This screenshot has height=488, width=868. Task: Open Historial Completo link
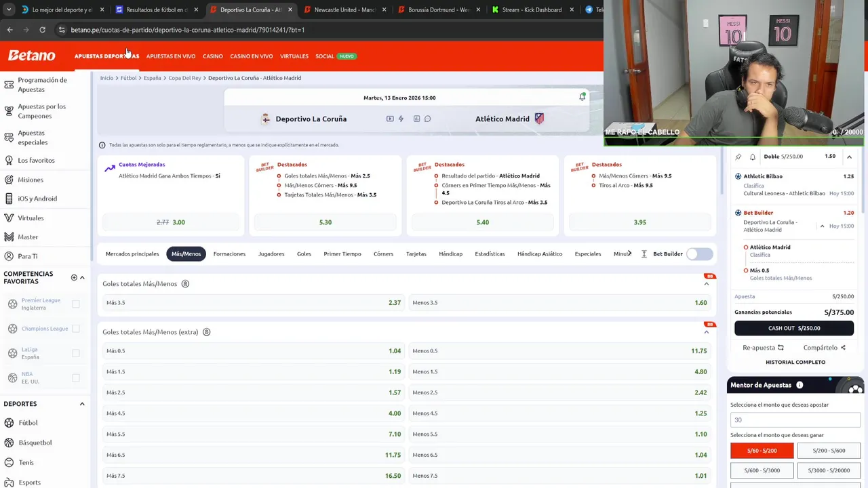click(x=795, y=362)
